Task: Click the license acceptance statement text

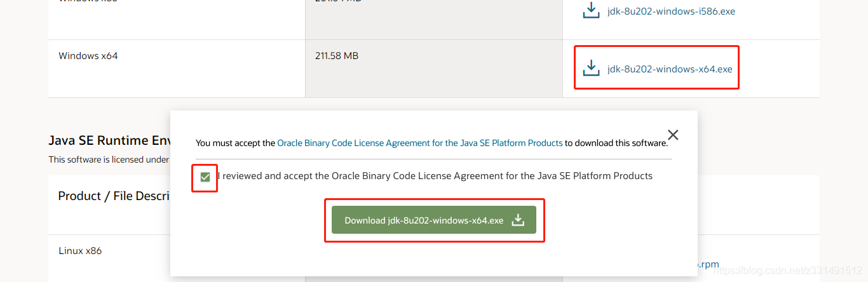Action: coord(435,176)
